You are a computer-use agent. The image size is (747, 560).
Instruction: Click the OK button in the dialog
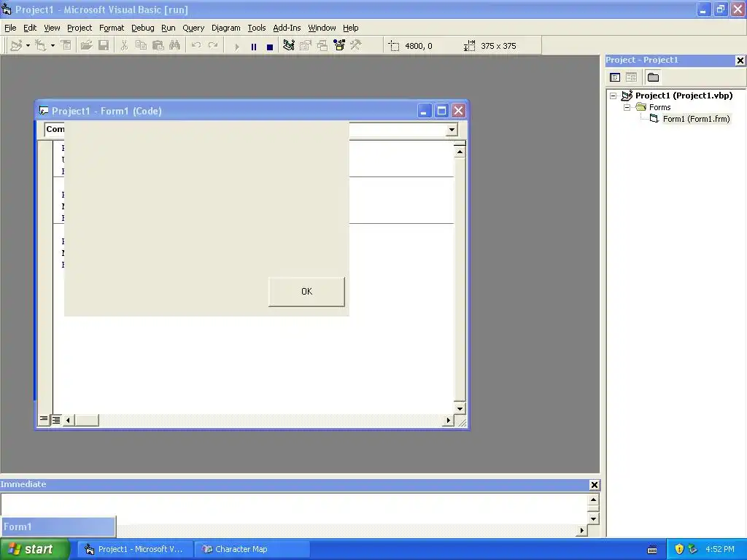pos(307,292)
